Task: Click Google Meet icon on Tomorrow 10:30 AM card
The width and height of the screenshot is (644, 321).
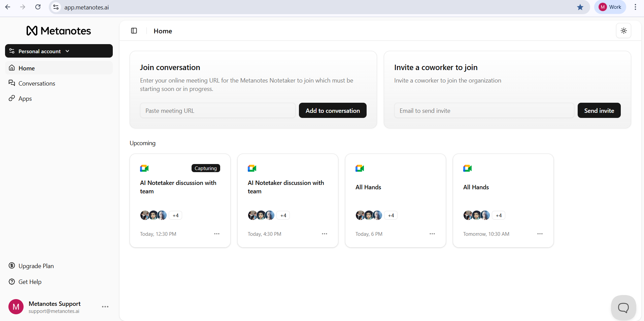Action: point(468,168)
